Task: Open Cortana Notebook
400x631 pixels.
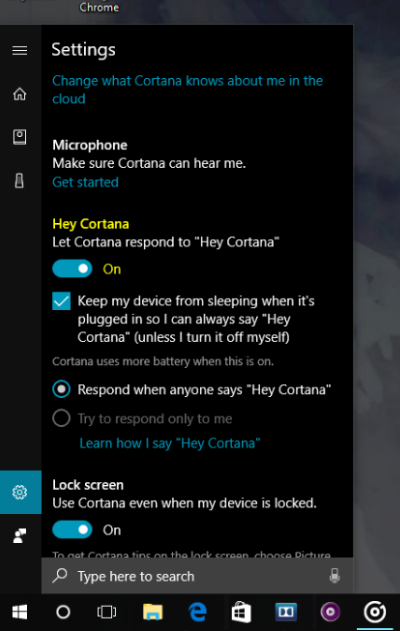Action: pos(20,137)
